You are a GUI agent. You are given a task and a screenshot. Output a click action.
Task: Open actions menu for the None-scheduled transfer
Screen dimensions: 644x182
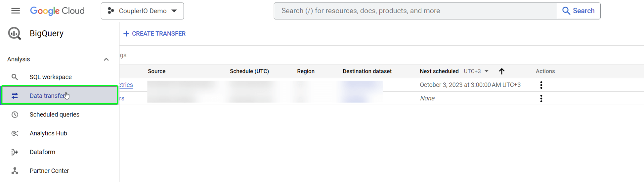pos(541,99)
